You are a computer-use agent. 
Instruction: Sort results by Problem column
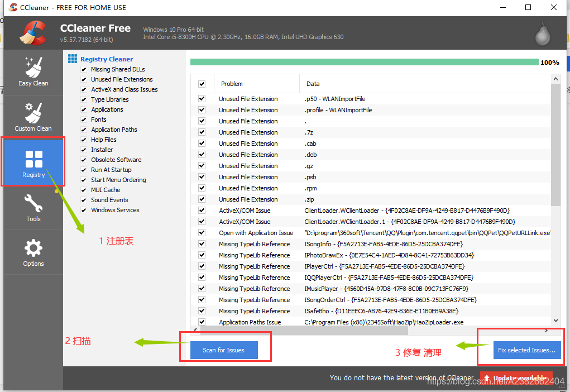pos(257,84)
